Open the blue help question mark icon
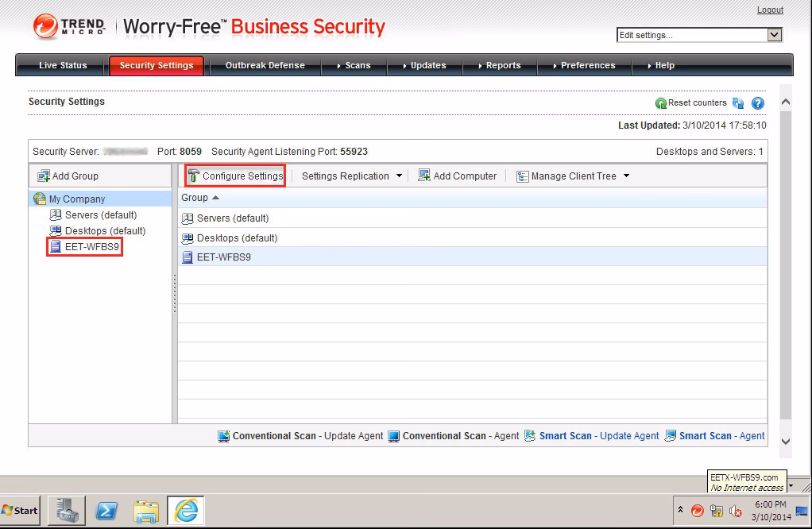This screenshot has width=812, height=529. [758, 103]
